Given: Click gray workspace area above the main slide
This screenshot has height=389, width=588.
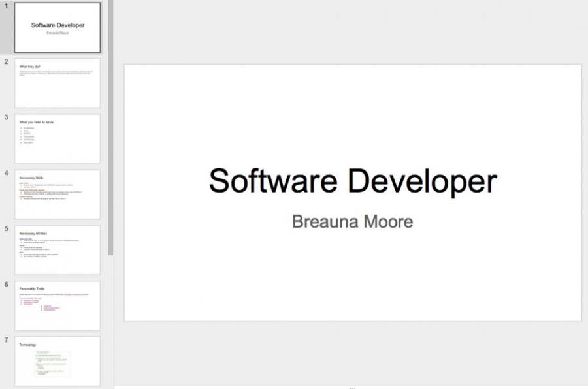Looking at the screenshot, I should [352, 33].
